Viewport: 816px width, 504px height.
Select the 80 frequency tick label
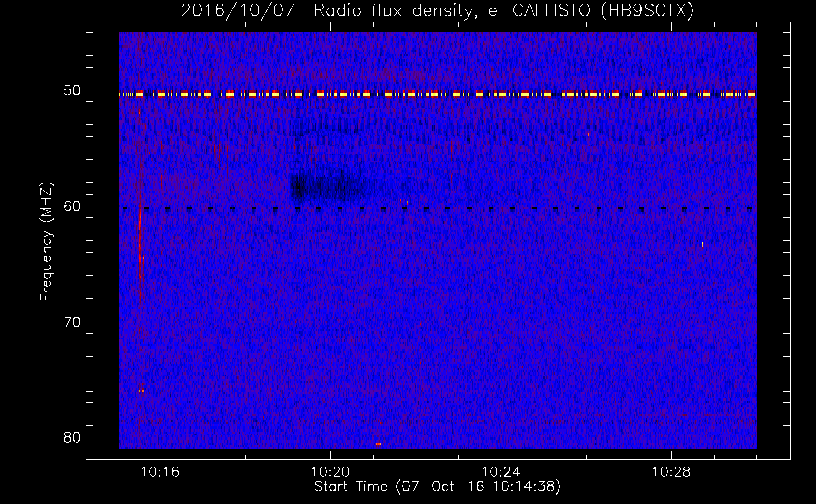pyautogui.click(x=73, y=437)
